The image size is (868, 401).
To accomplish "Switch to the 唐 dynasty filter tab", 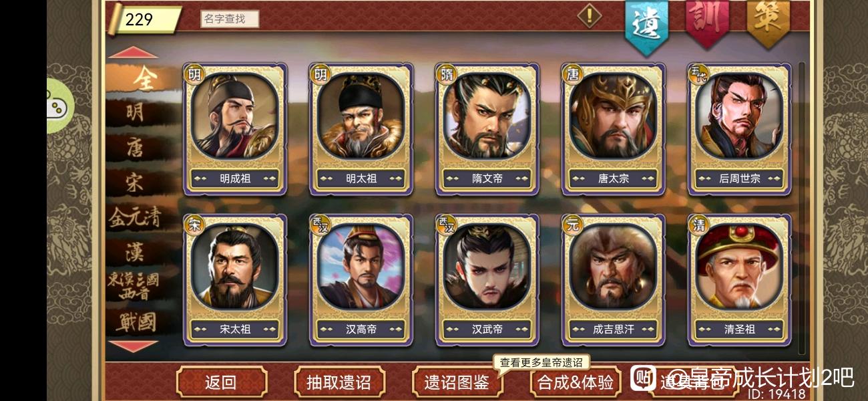I will pyautogui.click(x=135, y=147).
